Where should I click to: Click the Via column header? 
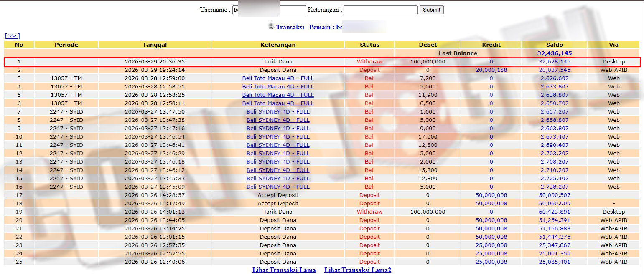click(614, 45)
